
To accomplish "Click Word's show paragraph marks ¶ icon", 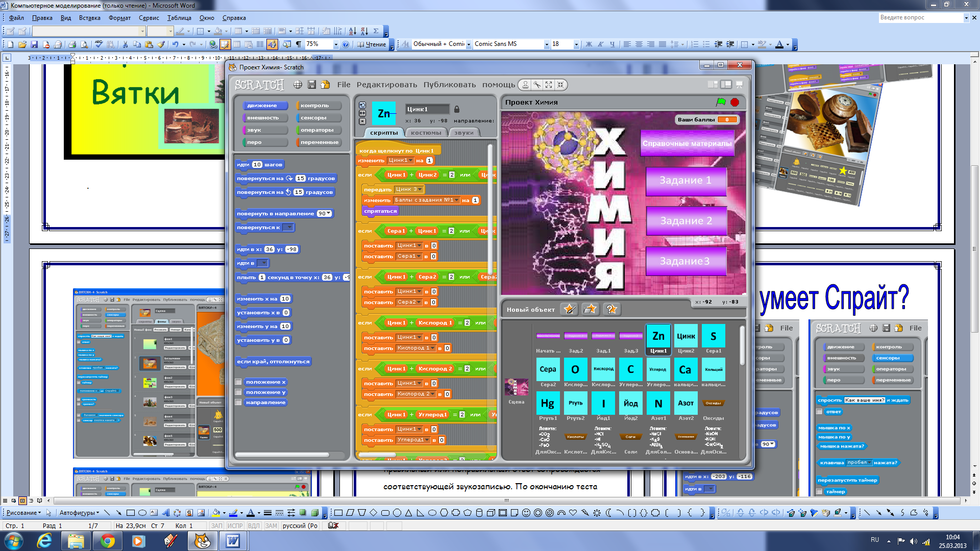I will (x=299, y=44).
